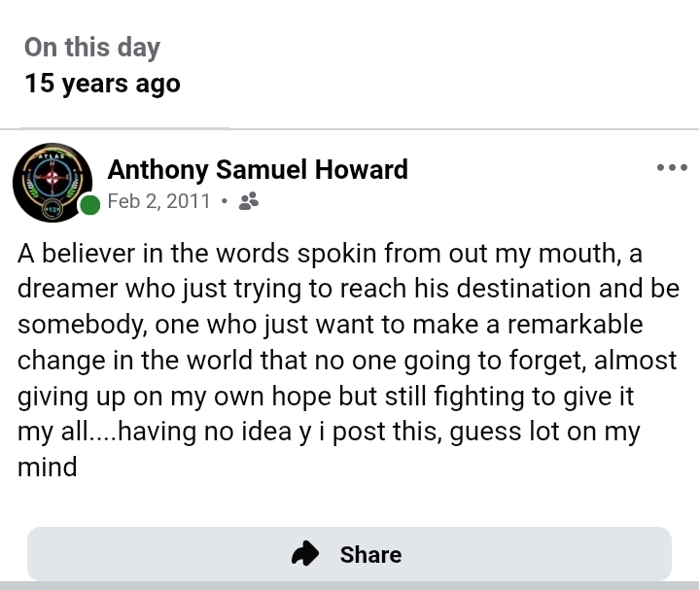
Task: Click the "On this day" heading
Action: [x=92, y=47]
